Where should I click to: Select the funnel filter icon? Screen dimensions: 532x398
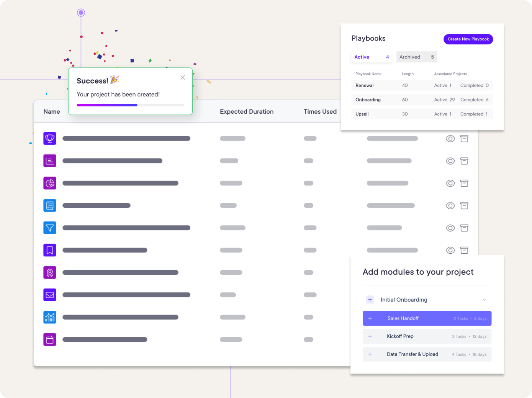[x=50, y=228]
